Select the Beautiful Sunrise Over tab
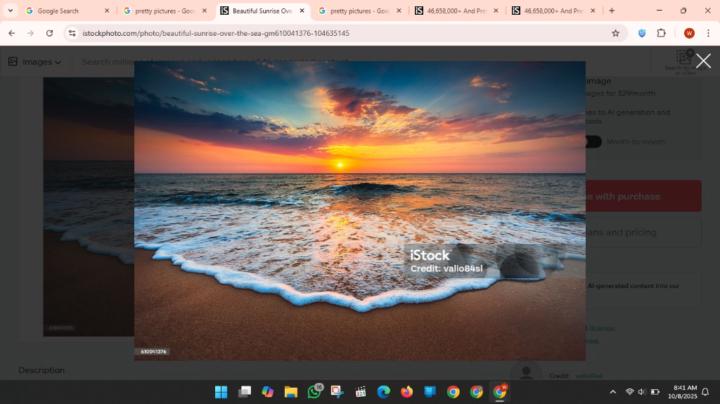720x404 pixels. coord(262,11)
